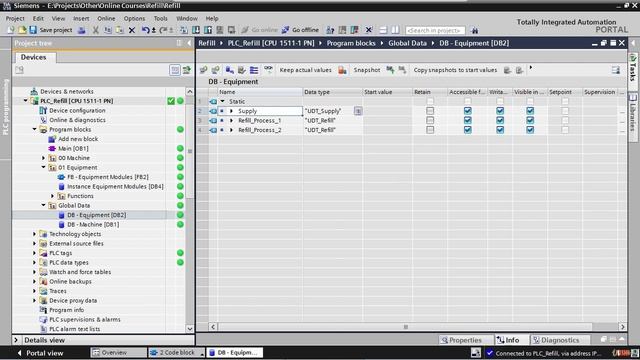640x360 pixels.
Task: Click the Expand all rows icon in DB toolbar
Action: [254, 70]
